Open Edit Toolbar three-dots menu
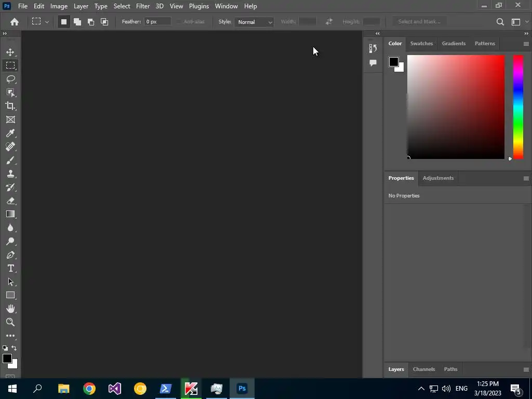Screen dimensions: 532x399 10,336
